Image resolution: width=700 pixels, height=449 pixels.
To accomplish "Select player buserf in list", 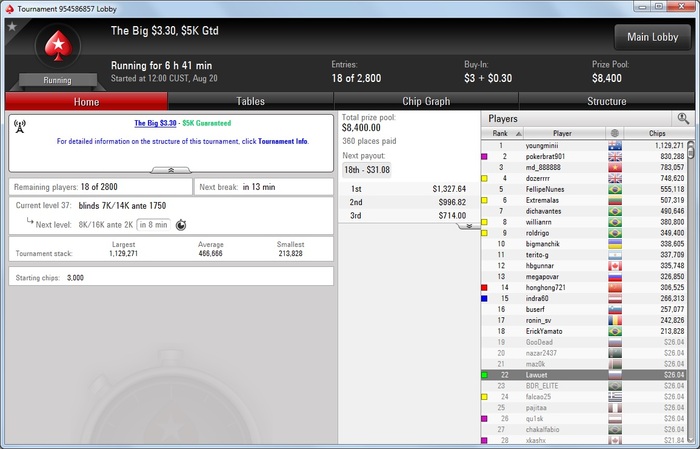I will [x=584, y=309].
